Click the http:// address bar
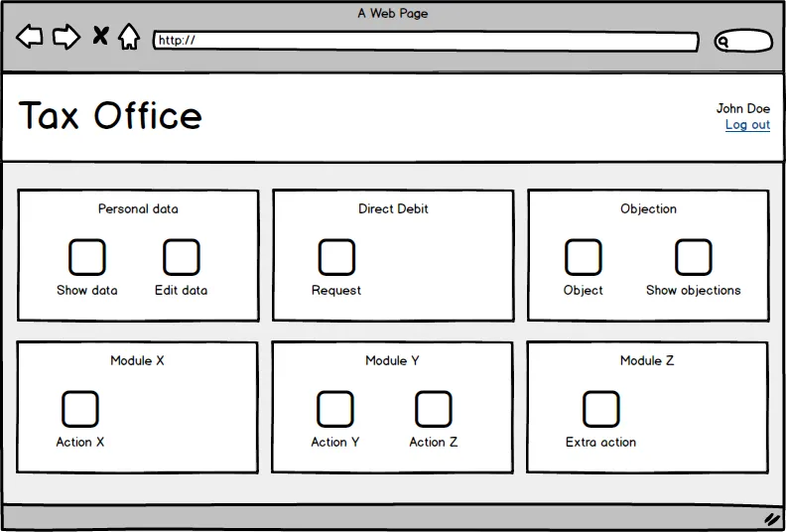The height and width of the screenshot is (532, 786). pos(426,41)
